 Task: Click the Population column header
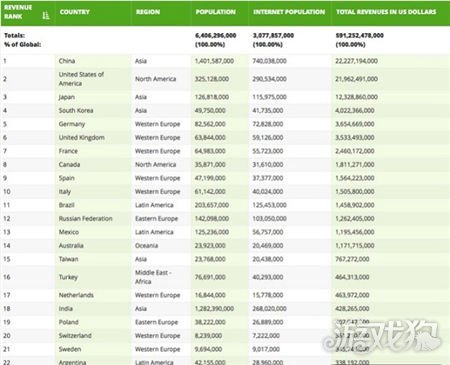click(215, 12)
